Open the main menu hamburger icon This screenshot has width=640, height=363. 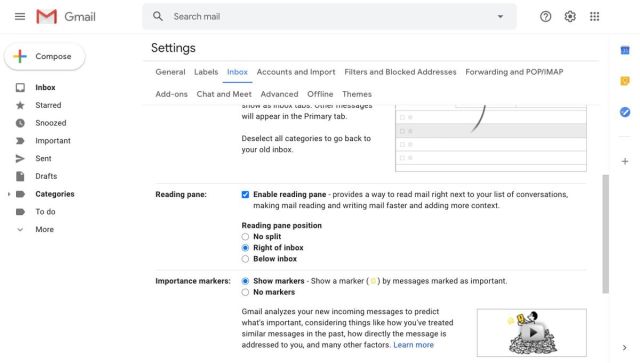[20, 16]
